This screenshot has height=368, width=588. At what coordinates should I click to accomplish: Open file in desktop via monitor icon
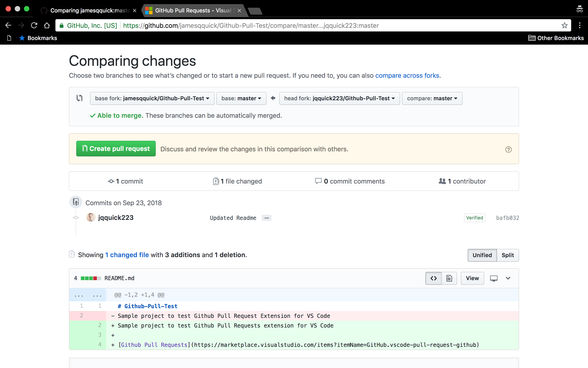coord(493,278)
